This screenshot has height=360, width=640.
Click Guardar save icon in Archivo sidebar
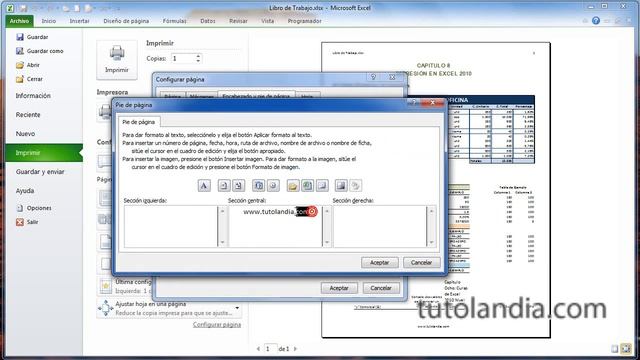20,37
